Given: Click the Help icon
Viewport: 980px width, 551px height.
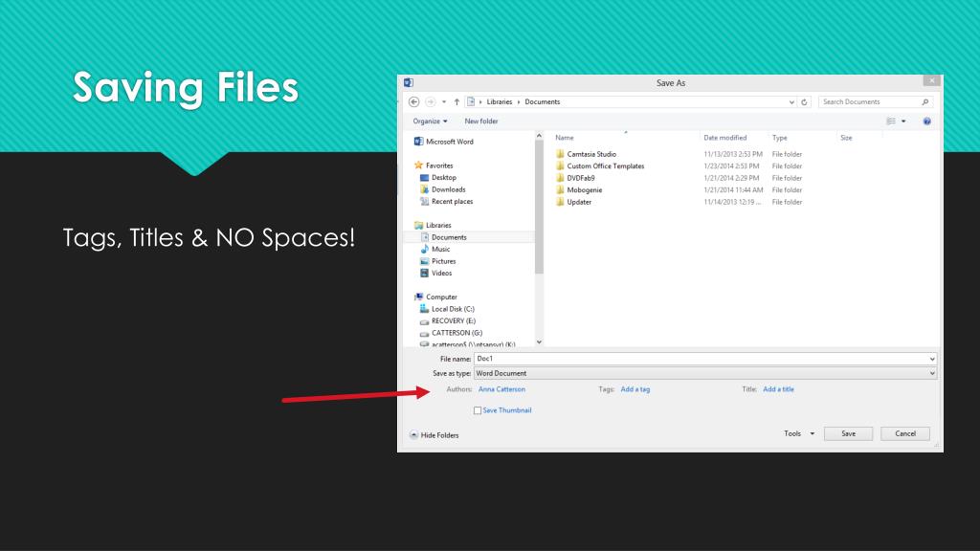Looking at the screenshot, I should (926, 121).
